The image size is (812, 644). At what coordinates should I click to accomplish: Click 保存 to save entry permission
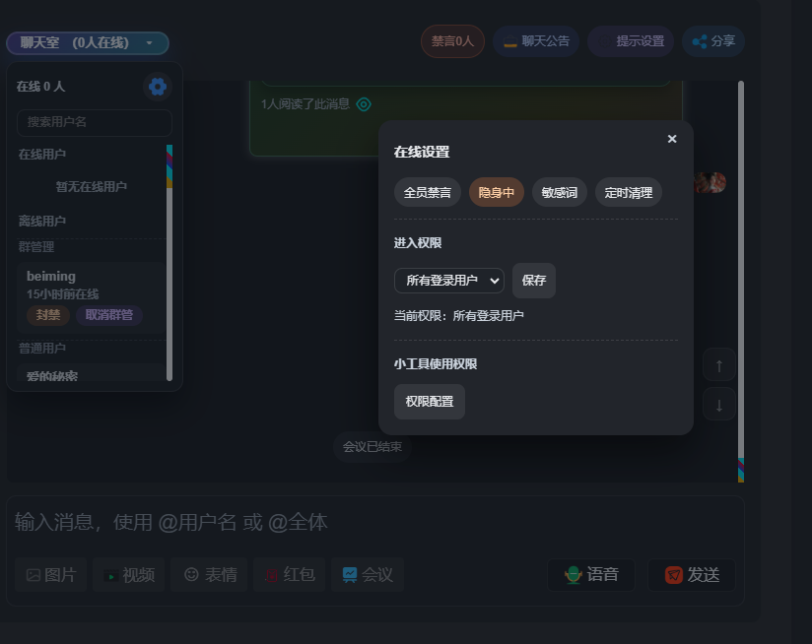point(534,281)
